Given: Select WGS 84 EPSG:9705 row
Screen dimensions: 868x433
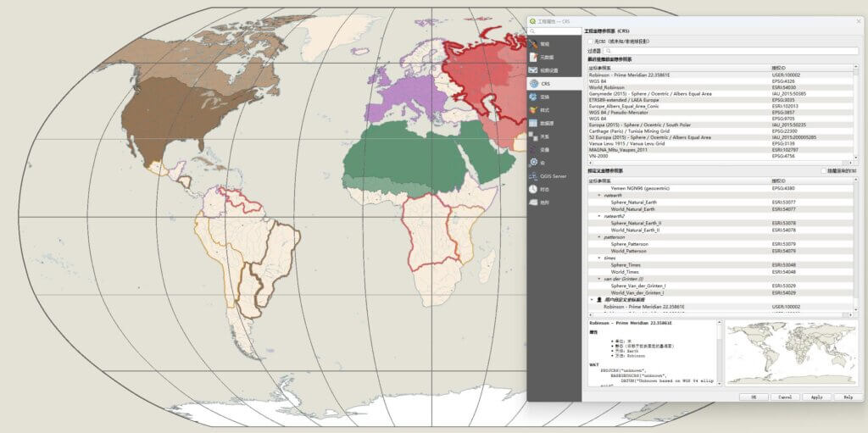Looking at the screenshot, I should (x=721, y=119).
